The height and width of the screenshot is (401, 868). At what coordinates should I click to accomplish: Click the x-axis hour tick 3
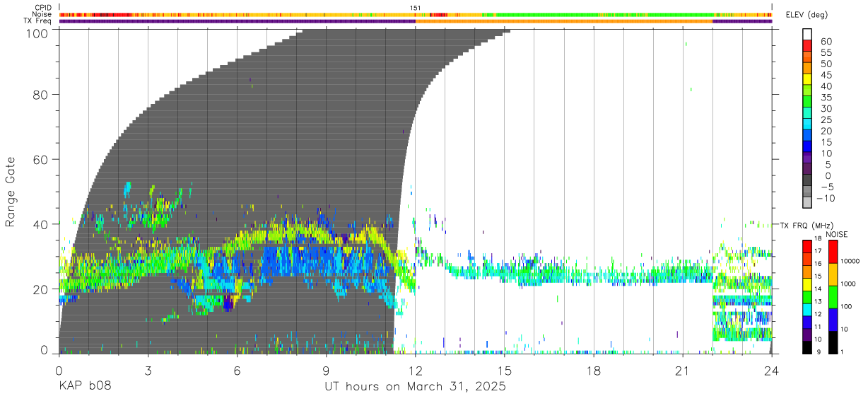[x=148, y=370]
